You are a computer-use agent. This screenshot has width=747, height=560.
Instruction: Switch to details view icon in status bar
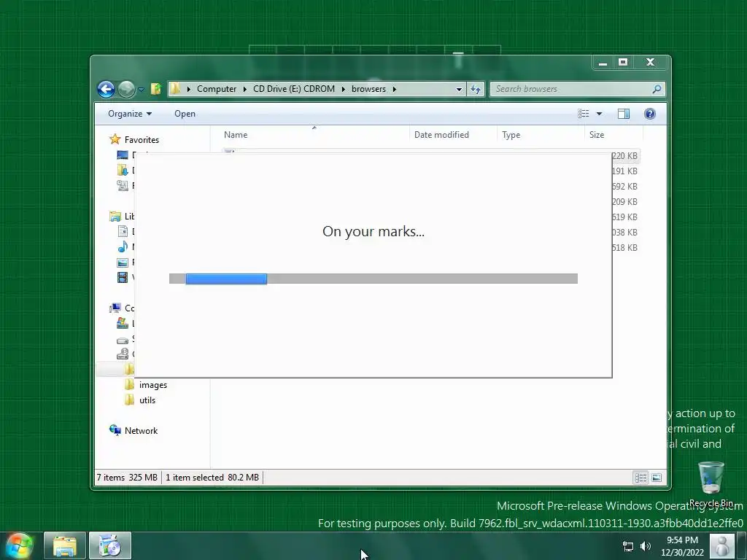640,478
